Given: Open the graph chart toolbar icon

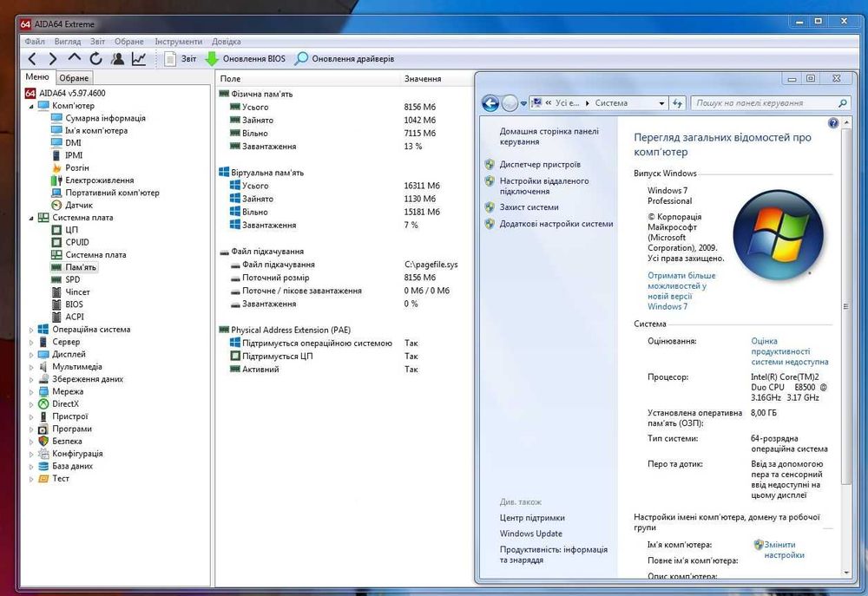Looking at the screenshot, I should [139, 59].
